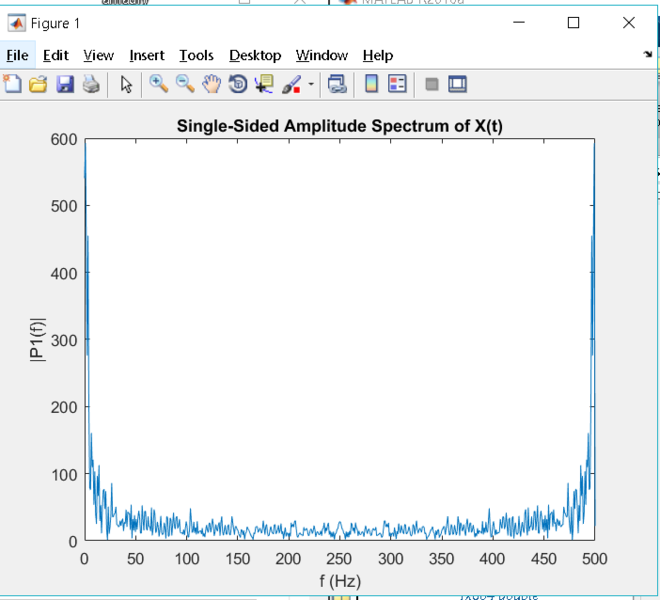Viewport: 660px width, 600px height.
Task: Expand the brush color dropdown arrow
Action: (310, 85)
